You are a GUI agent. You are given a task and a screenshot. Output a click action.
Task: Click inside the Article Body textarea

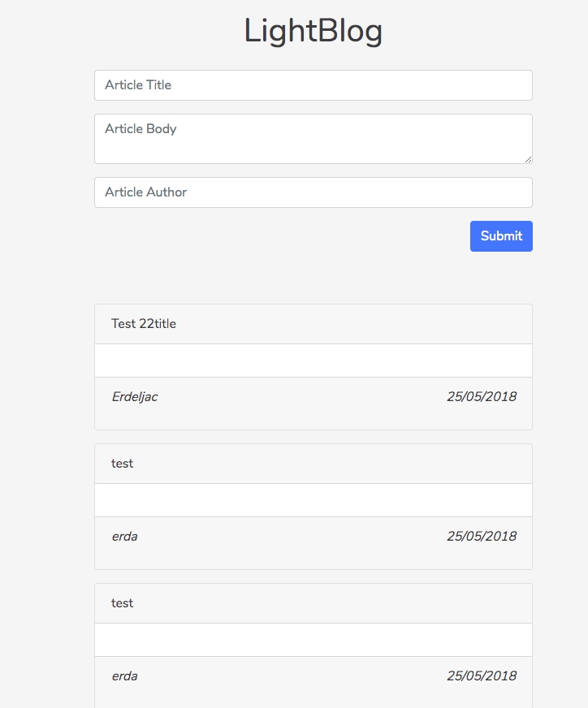[x=313, y=139]
